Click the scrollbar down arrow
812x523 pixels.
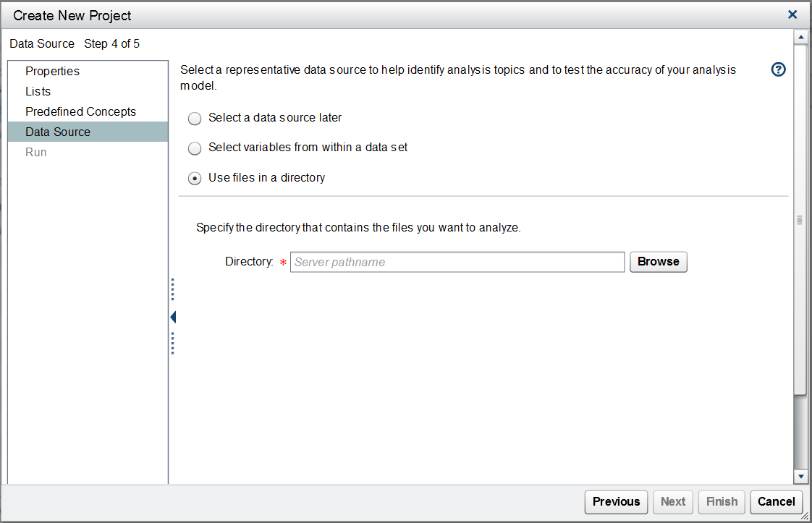click(x=800, y=476)
